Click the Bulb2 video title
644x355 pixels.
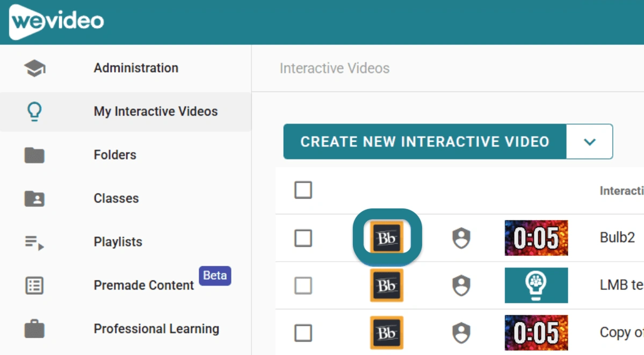[x=617, y=237]
